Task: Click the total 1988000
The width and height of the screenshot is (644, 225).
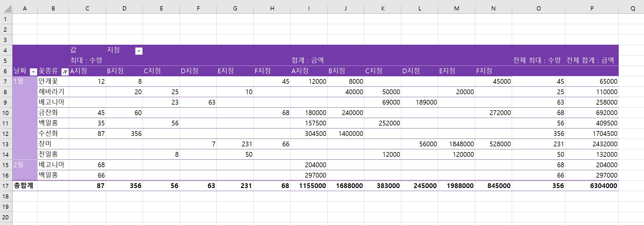Action: (457, 186)
